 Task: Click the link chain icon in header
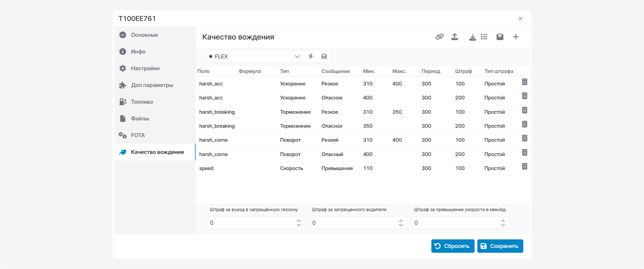(439, 37)
